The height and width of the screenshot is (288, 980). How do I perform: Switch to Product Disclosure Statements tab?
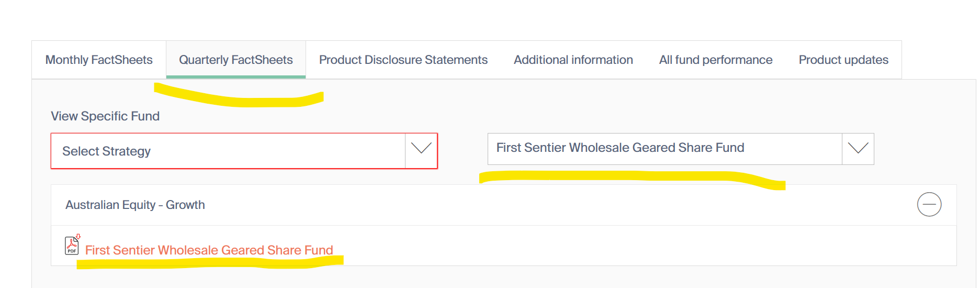[x=403, y=60]
